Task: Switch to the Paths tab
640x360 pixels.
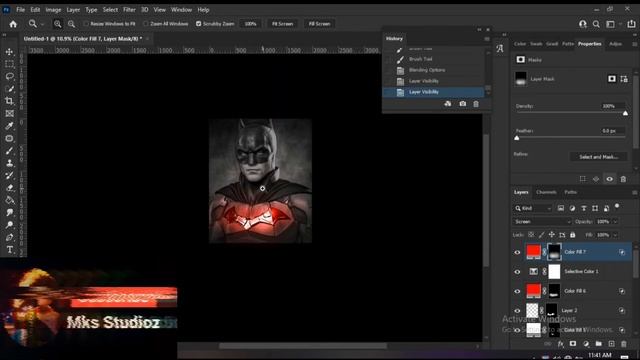Action: (x=570, y=192)
